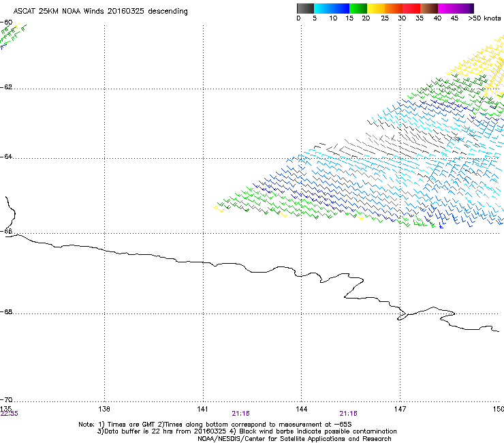This screenshot has width=504, height=443.
Task: Select the -66 latitude axis label
Action: [6, 232]
